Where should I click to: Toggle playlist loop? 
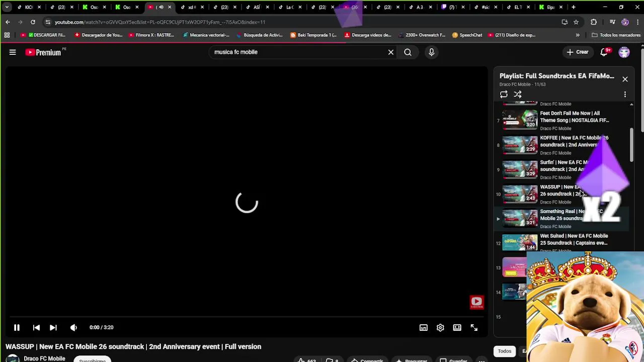click(504, 94)
